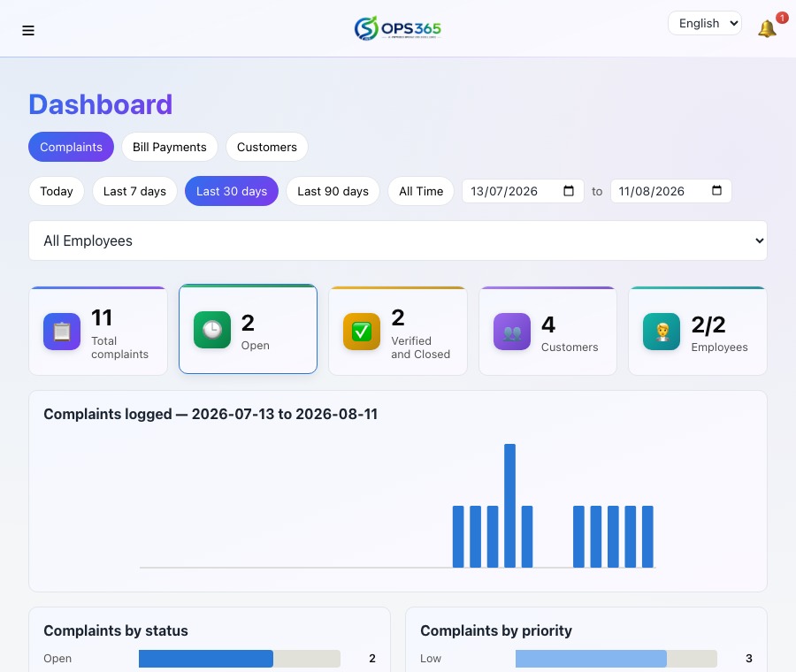Select the Last 90 days filter
Viewport: 796px width, 672px height.
[333, 191]
